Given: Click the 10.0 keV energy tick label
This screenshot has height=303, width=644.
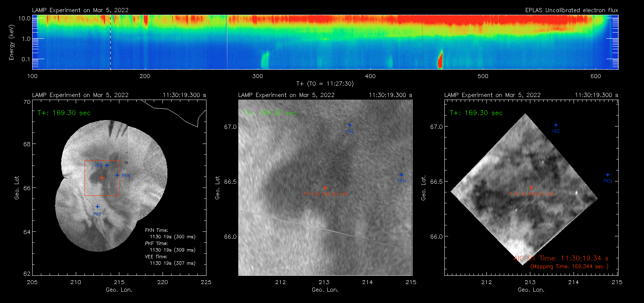Looking at the screenshot, I should 24,18.
